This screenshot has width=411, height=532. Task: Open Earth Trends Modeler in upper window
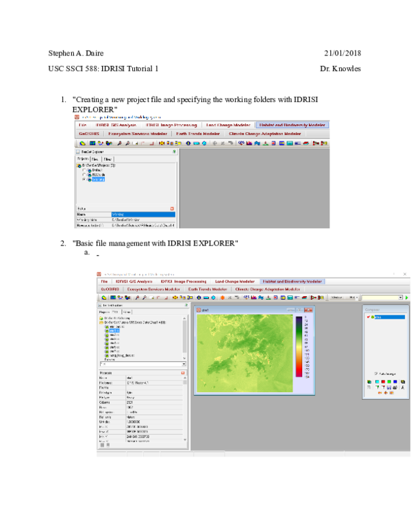(198, 134)
